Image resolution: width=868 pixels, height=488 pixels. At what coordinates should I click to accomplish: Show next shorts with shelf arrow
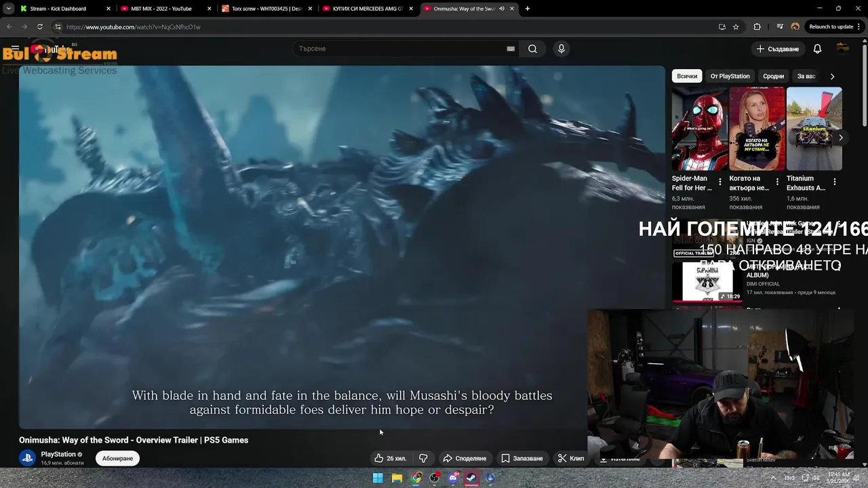pyautogui.click(x=841, y=138)
